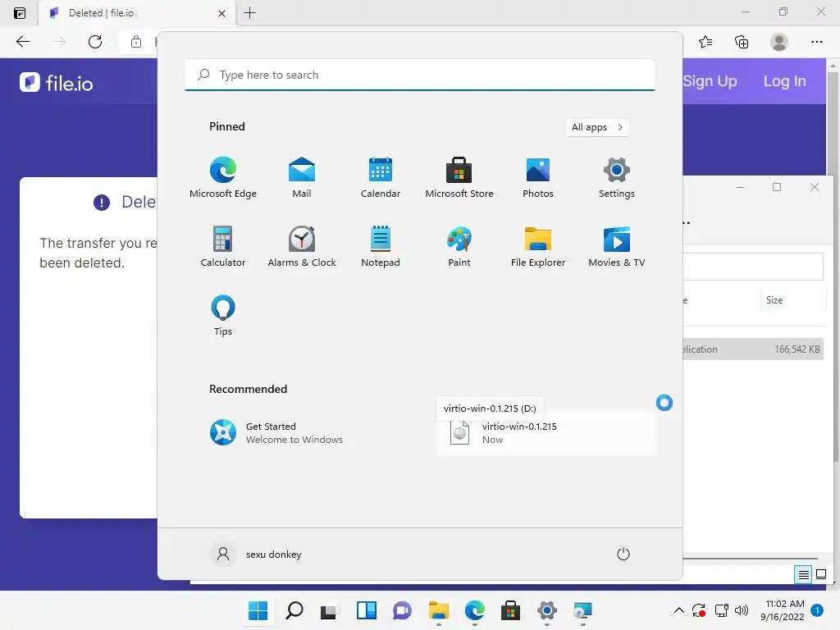This screenshot has height=630, width=840.
Task: Open Edge tab actions menu
Action: coord(20,13)
